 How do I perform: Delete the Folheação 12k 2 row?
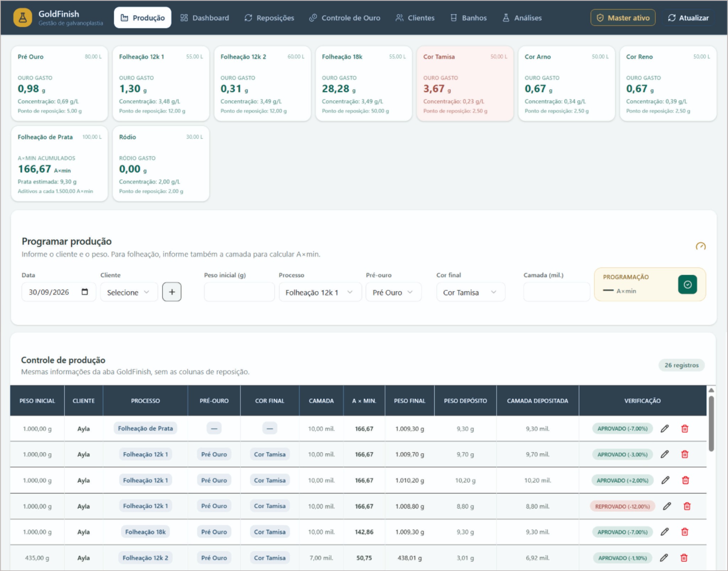click(684, 558)
